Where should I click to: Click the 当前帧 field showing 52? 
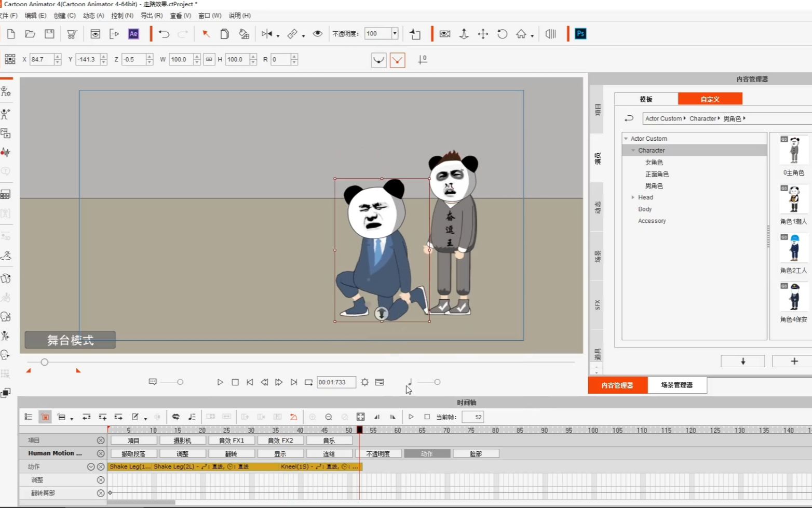pos(472,417)
